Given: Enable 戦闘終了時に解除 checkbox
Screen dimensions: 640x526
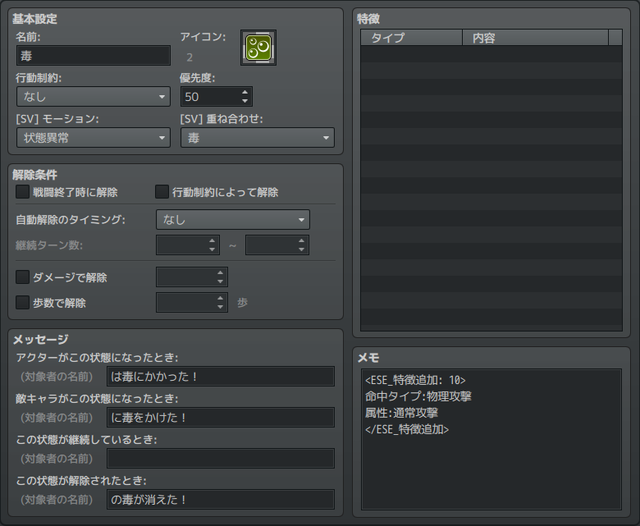Looking at the screenshot, I should pos(22,192).
